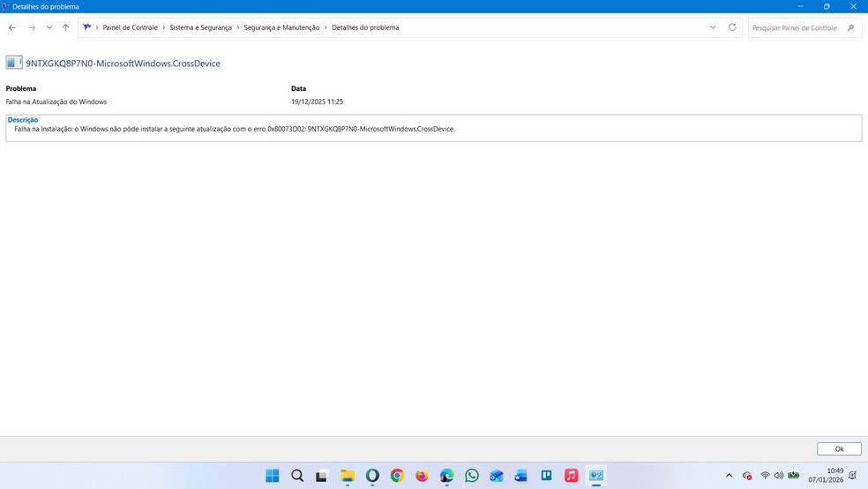Select the 9NTXGKQ8P7N0-MicrosoftWindows.CrossDevice heading
Viewport: 868px width, 489px height.
(x=123, y=64)
